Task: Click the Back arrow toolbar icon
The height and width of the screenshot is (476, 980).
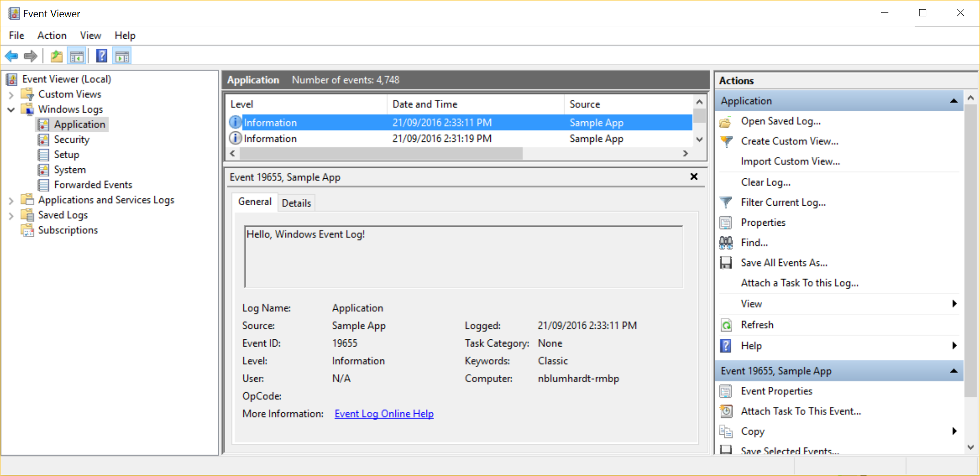Action: pyautogui.click(x=12, y=56)
